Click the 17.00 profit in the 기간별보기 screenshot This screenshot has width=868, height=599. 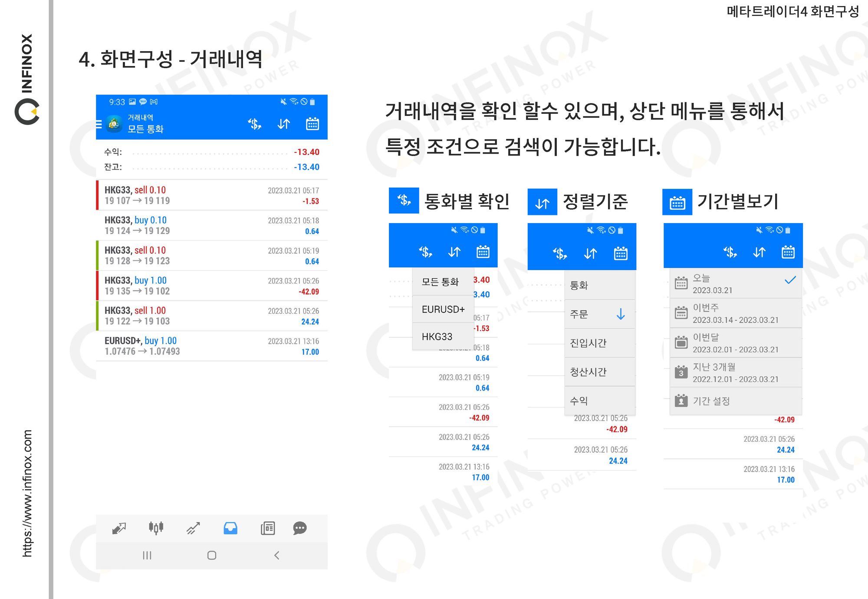pos(786,480)
